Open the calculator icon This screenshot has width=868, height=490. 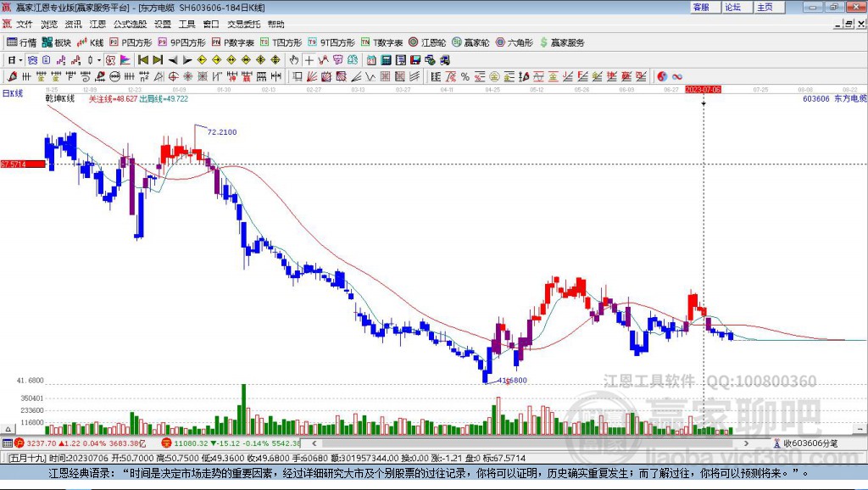point(387,60)
